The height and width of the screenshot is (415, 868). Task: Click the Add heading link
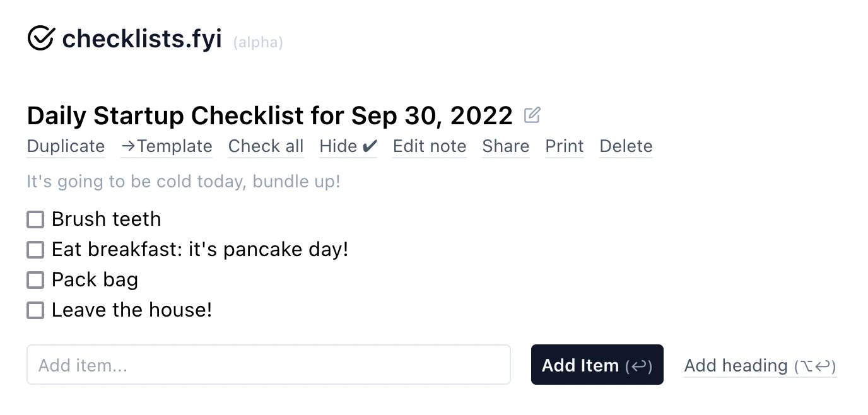click(x=759, y=366)
